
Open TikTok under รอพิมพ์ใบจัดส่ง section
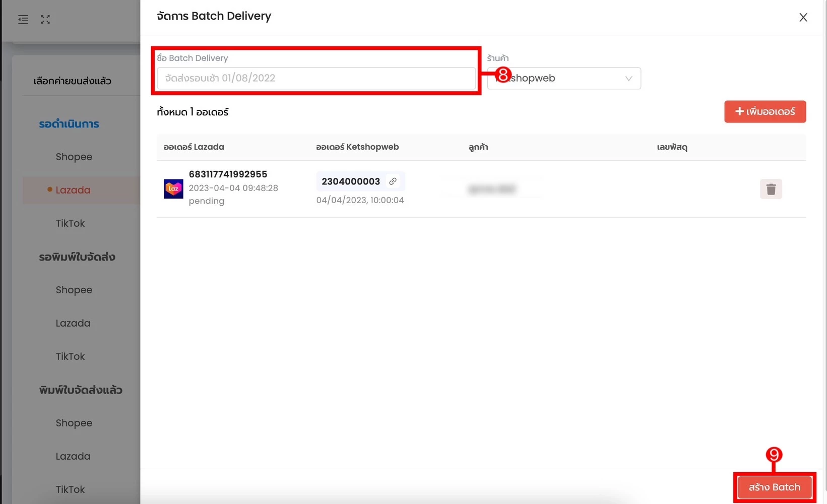point(70,356)
